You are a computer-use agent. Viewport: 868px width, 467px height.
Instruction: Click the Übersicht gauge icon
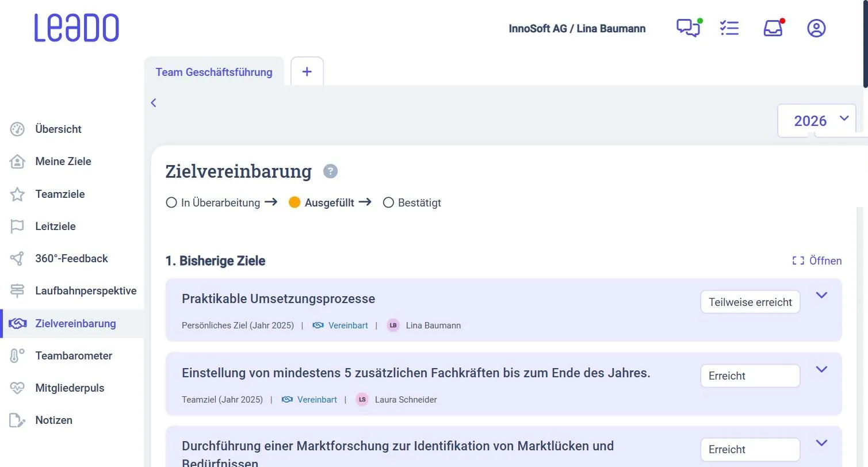pyautogui.click(x=17, y=129)
